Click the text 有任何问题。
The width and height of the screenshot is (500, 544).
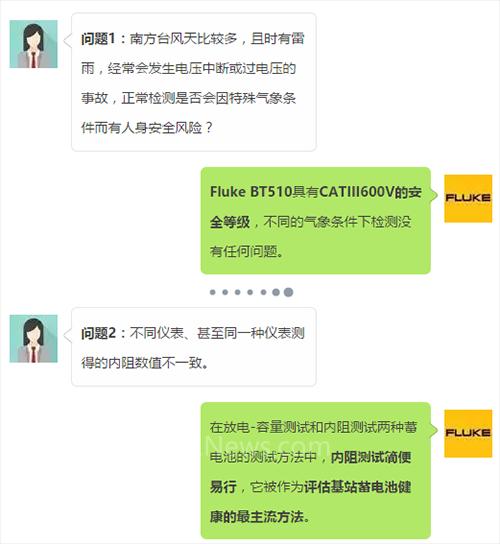point(247,251)
